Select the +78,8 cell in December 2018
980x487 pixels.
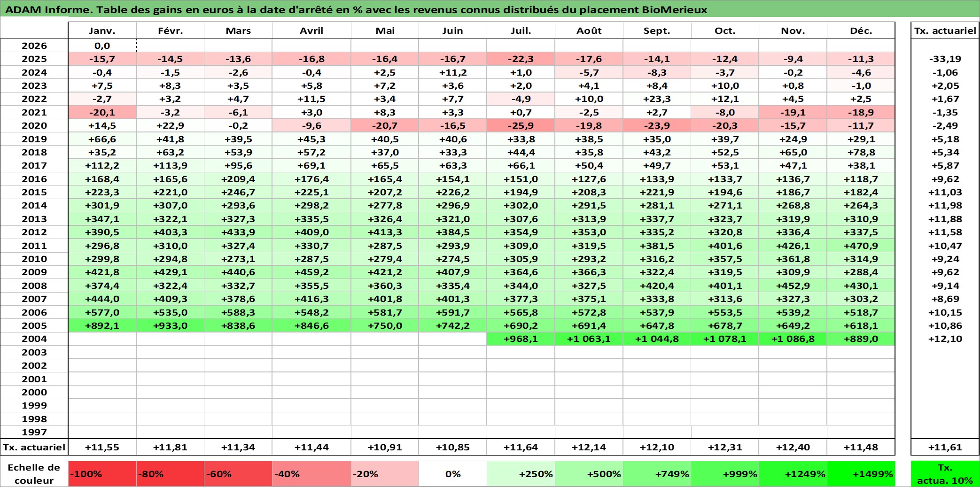(861, 152)
